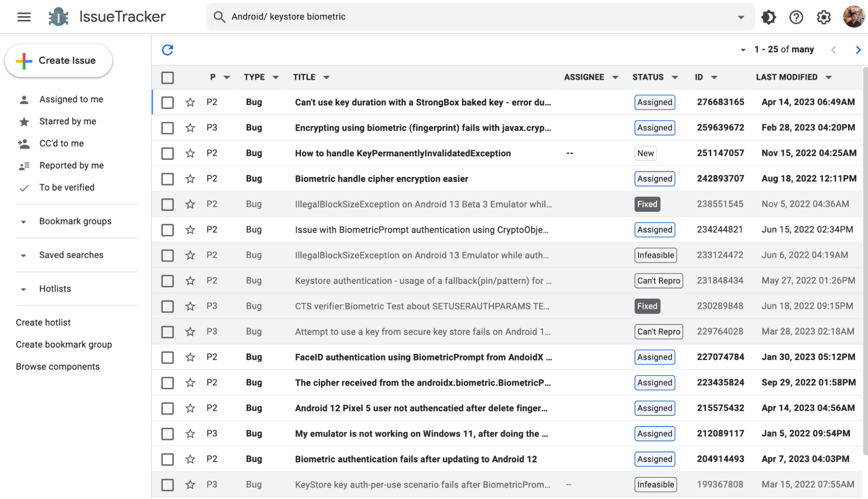Select checkbox for issue 276683165
868x499 pixels.
click(168, 102)
